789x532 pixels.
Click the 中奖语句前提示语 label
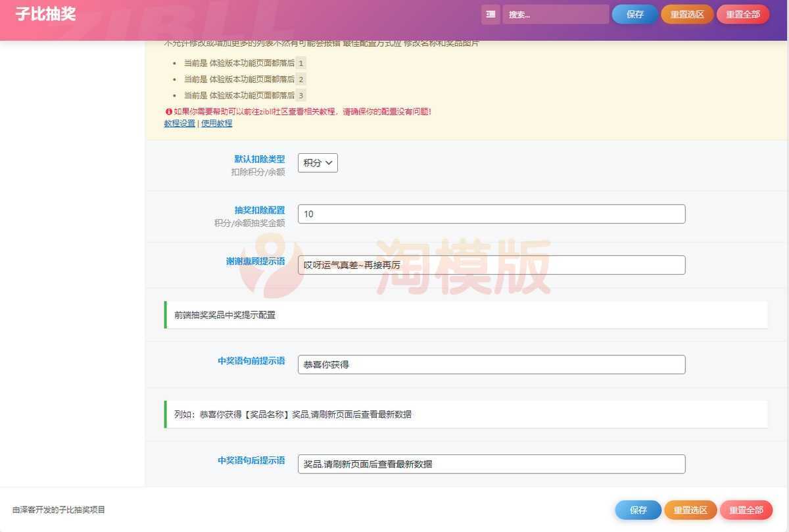pyautogui.click(x=251, y=361)
